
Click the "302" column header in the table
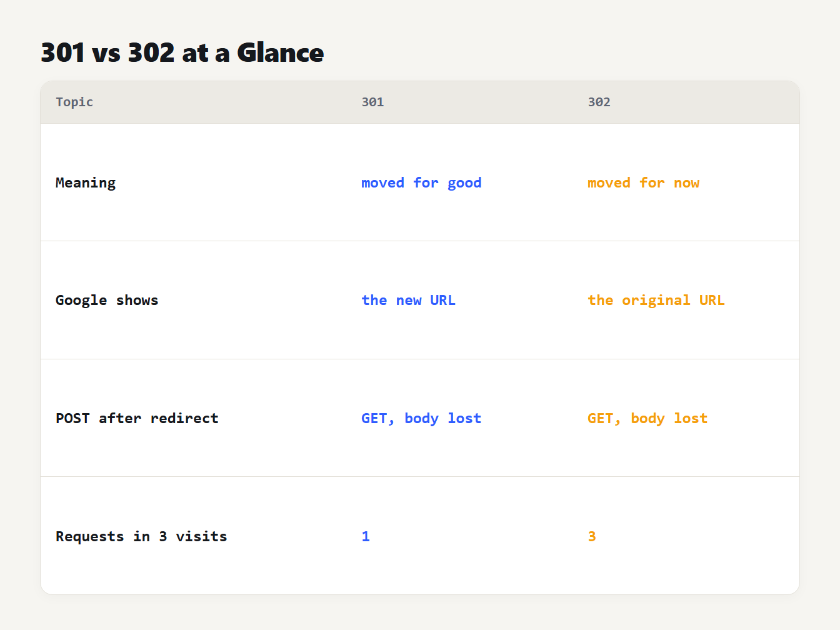[599, 102]
